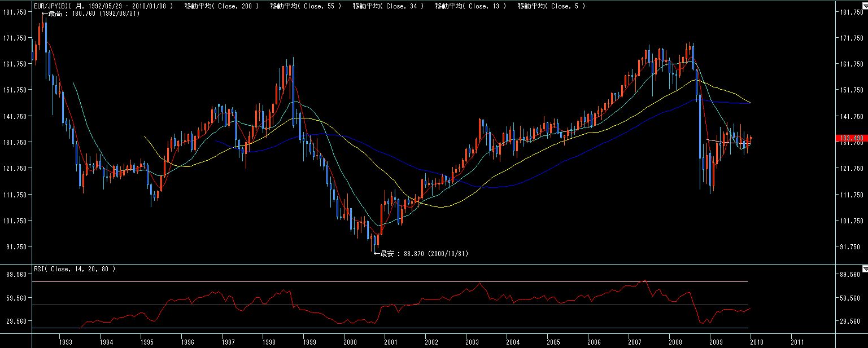Click the 1999 year label
Screen dimensions: 868x348
click(x=309, y=342)
